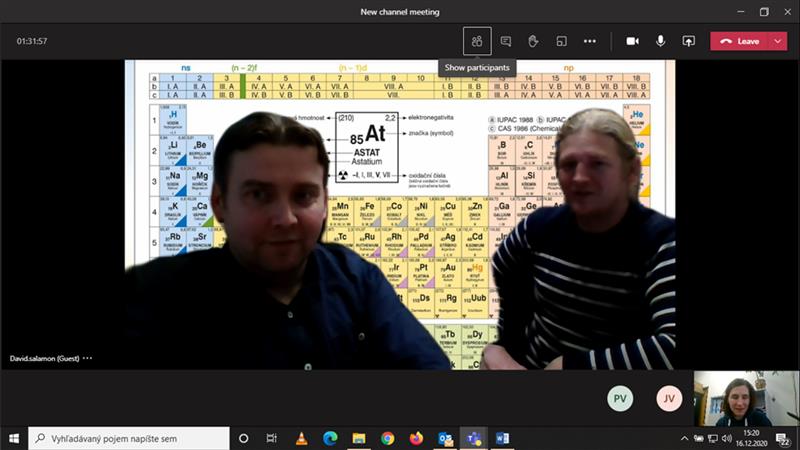
Task: Click the self-view video thumbnail
Action: pyautogui.click(x=746, y=398)
